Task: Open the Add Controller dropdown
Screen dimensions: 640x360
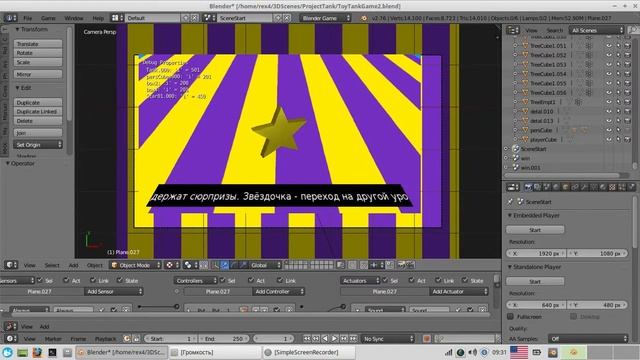Action: click(x=278, y=291)
